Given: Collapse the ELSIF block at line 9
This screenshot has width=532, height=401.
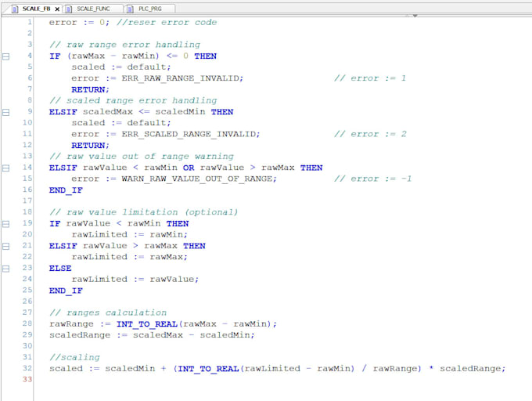Looking at the screenshot, I should [x=5, y=112].
